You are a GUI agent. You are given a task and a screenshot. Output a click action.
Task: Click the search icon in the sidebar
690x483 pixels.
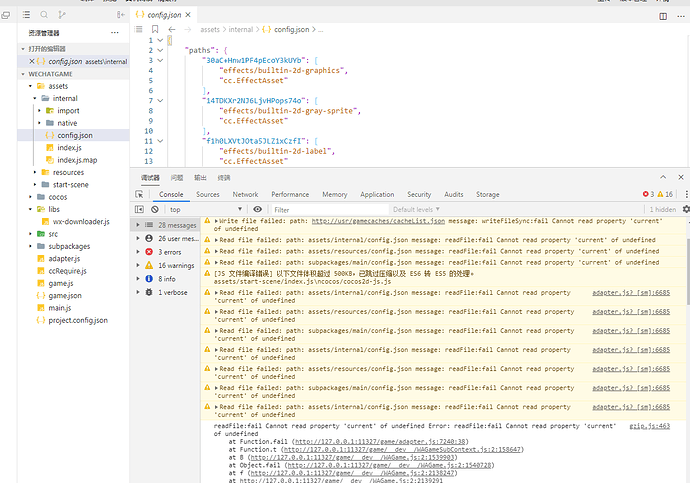pyautogui.click(x=45, y=16)
